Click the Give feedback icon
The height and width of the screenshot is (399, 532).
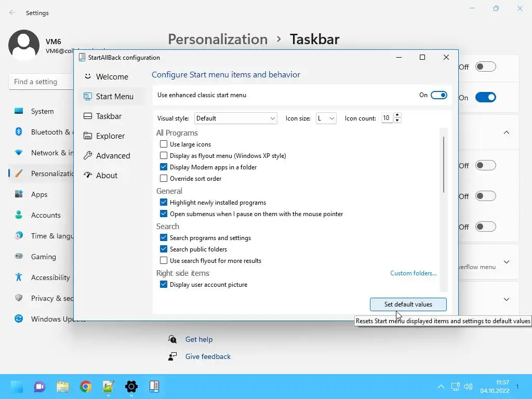click(x=172, y=356)
